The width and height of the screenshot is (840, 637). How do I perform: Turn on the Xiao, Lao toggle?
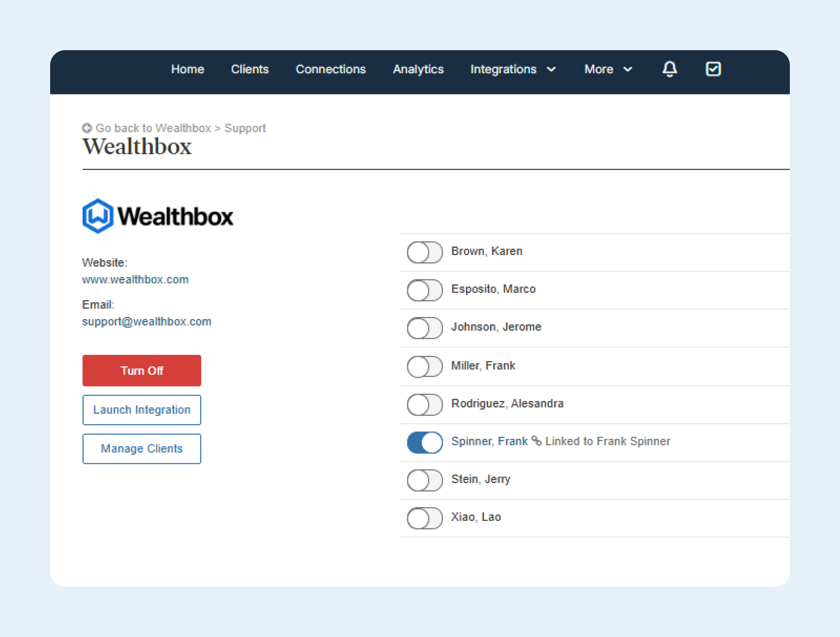coord(425,518)
